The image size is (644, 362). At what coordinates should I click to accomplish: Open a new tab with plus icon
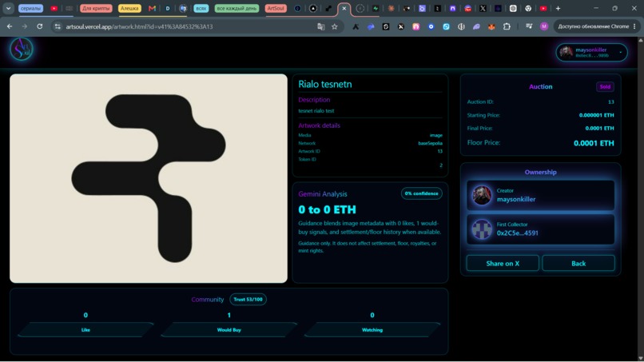coord(558,8)
